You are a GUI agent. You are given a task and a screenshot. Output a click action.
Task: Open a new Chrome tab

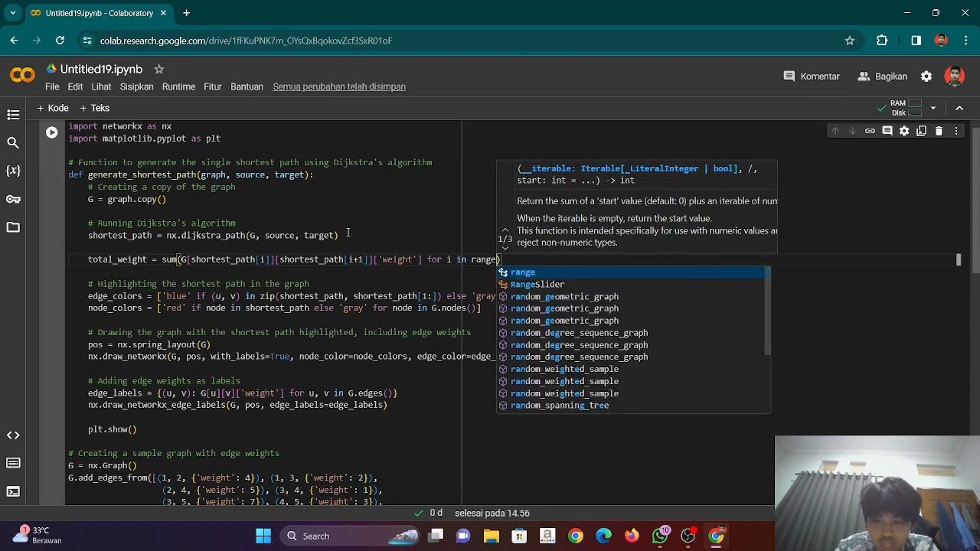coord(186,13)
